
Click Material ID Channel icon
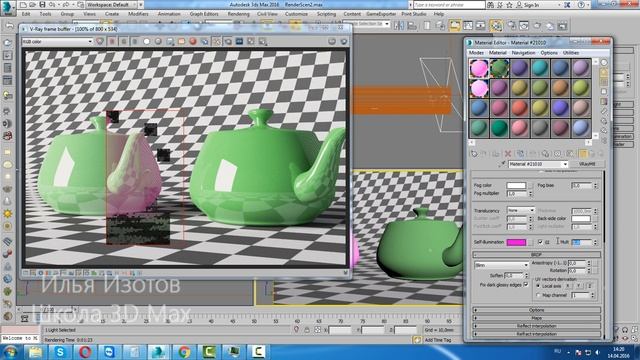(558, 154)
